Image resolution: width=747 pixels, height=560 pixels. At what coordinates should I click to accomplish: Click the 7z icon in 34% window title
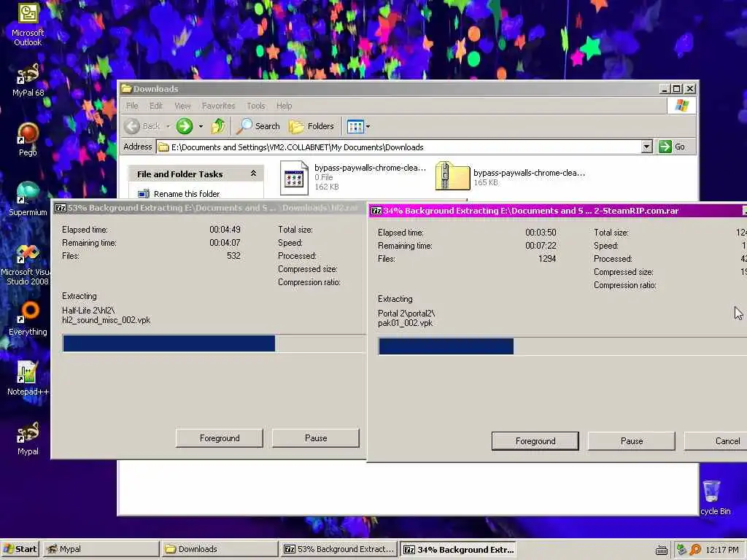pyautogui.click(x=376, y=211)
